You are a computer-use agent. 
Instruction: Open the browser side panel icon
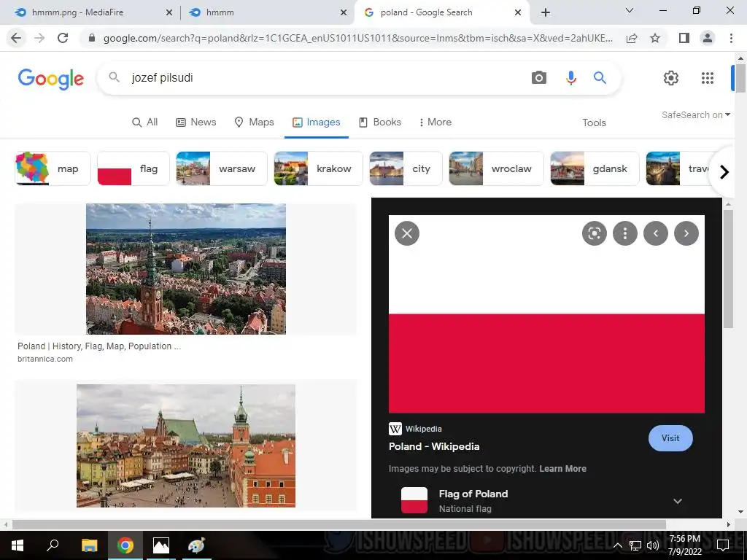(684, 38)
